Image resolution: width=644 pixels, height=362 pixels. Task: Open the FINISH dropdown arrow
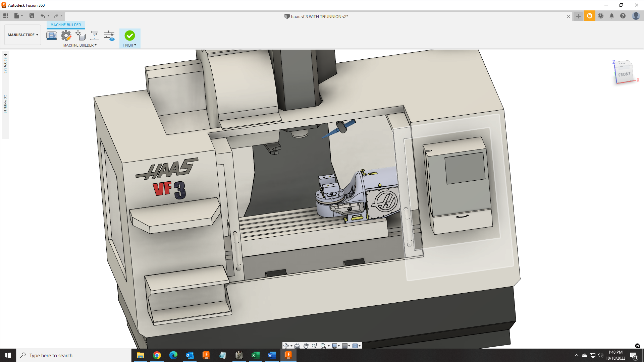(135, 45)
